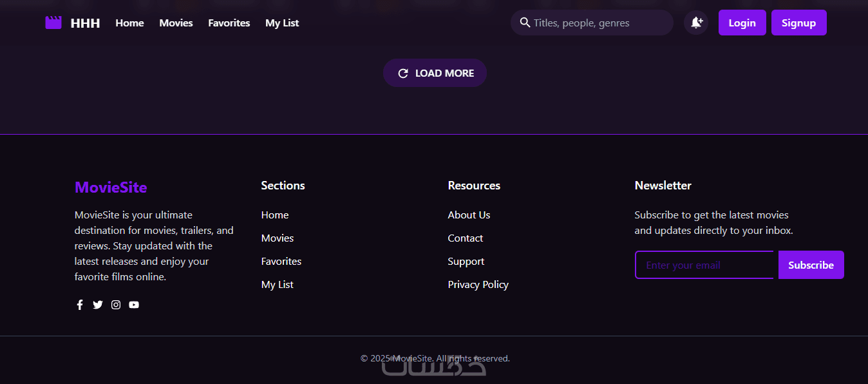Open the Instagram social icon
The width and height of the screenshot is (868, 384).
(x=116, y=305)
